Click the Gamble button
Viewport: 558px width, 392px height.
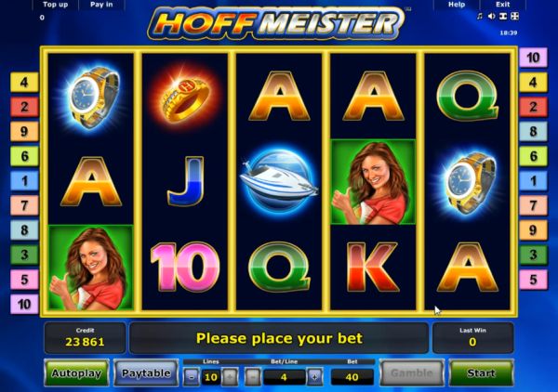(x=412, y=373)
